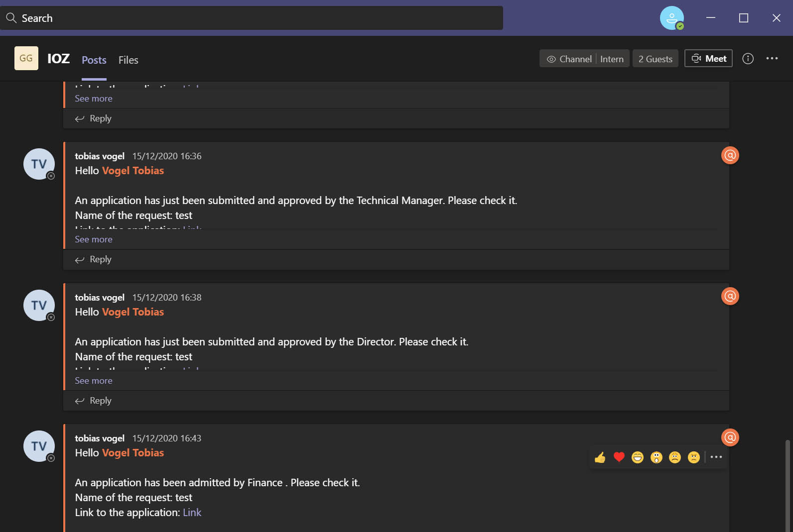React with thumbs up emoji
The image size is (793, 532).
[x=600, y=457]
